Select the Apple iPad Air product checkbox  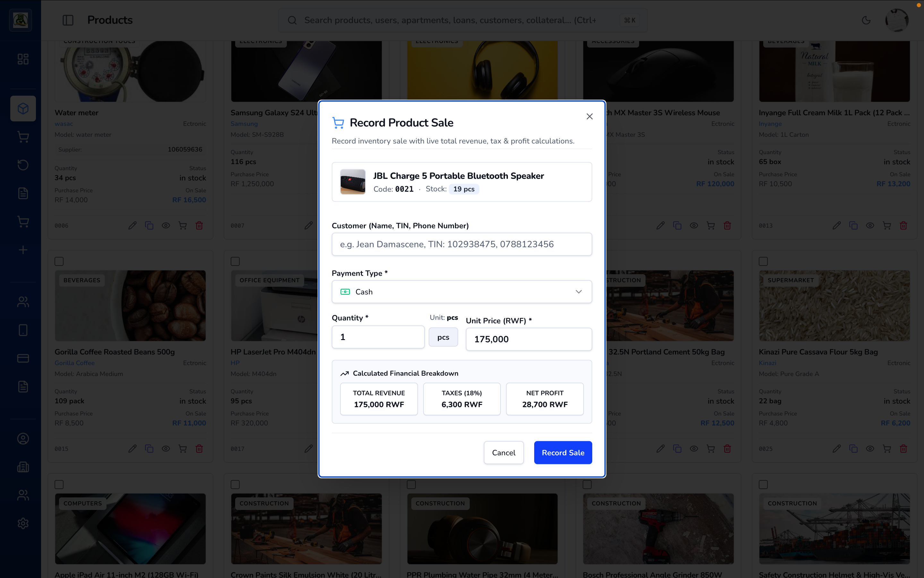[x=59, y=485]
